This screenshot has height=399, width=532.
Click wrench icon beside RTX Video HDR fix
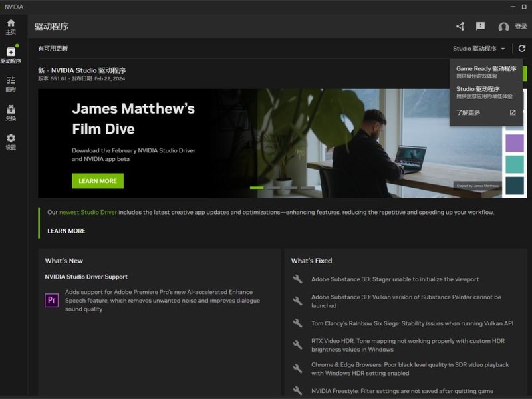(x=297, y=345)
